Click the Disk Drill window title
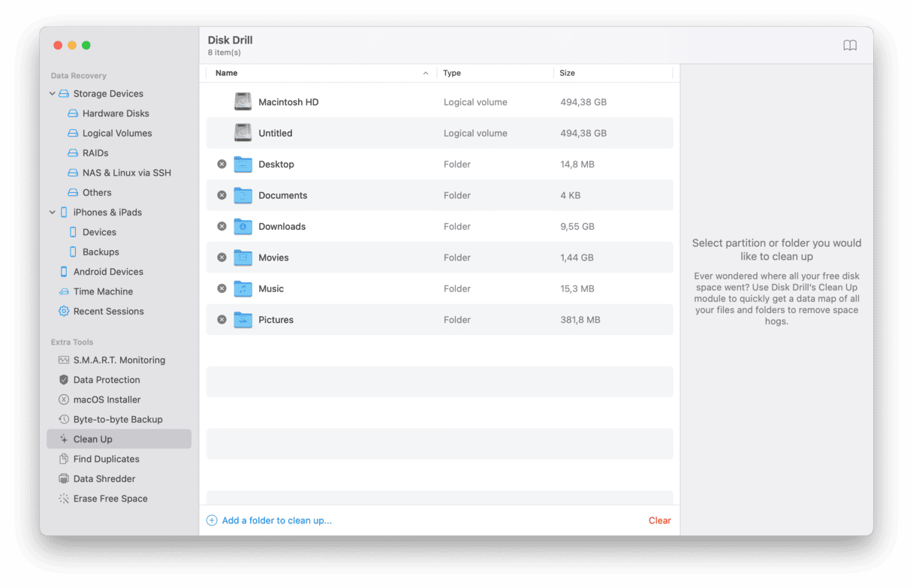This screenshot has height=588, width=913. click(231, 40)
